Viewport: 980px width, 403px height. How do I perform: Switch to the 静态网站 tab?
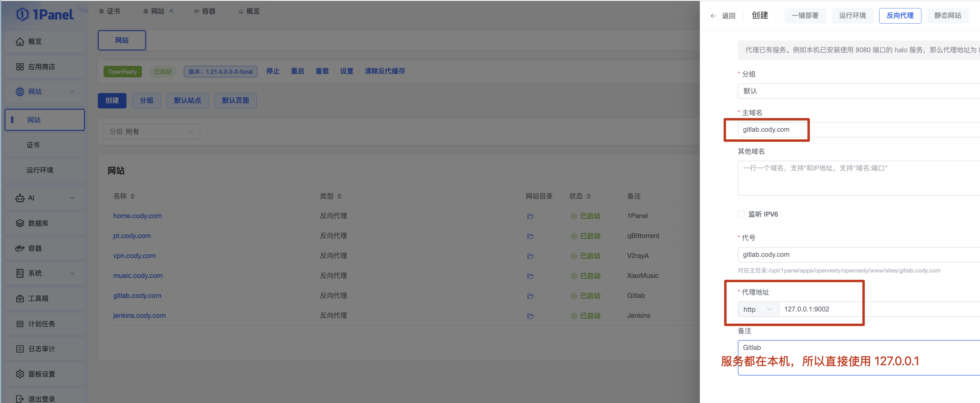(947, 16)
